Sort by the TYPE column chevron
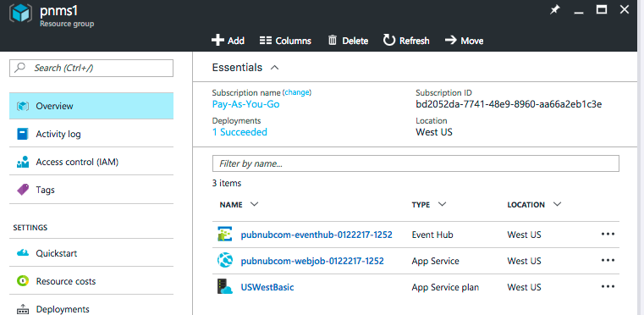Viewport: 644px width, 315px height. [442, 204]
